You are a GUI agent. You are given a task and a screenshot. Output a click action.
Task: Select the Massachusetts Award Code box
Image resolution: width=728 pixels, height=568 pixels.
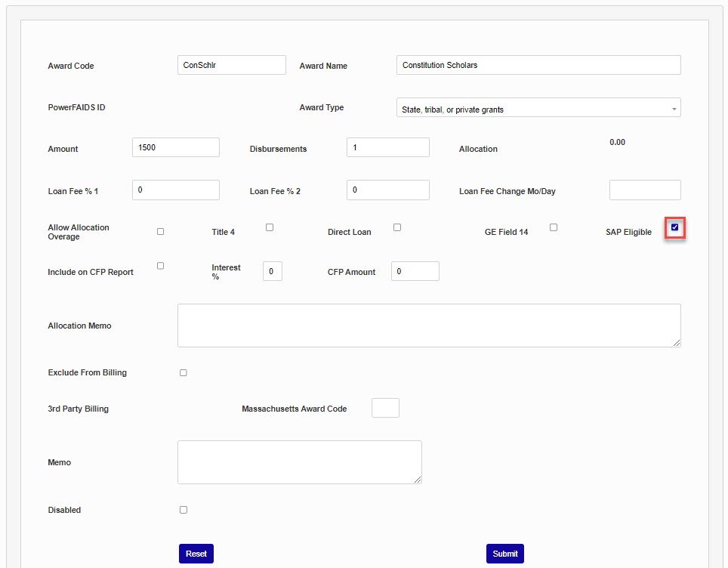(x=385, y=409)
